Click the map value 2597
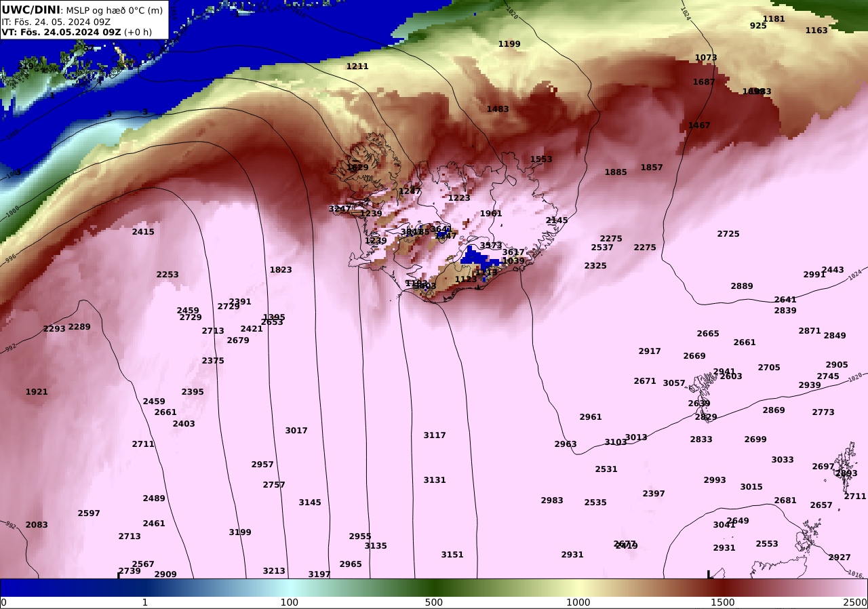The height and width of the screenshot is (609, 868). 89,513
